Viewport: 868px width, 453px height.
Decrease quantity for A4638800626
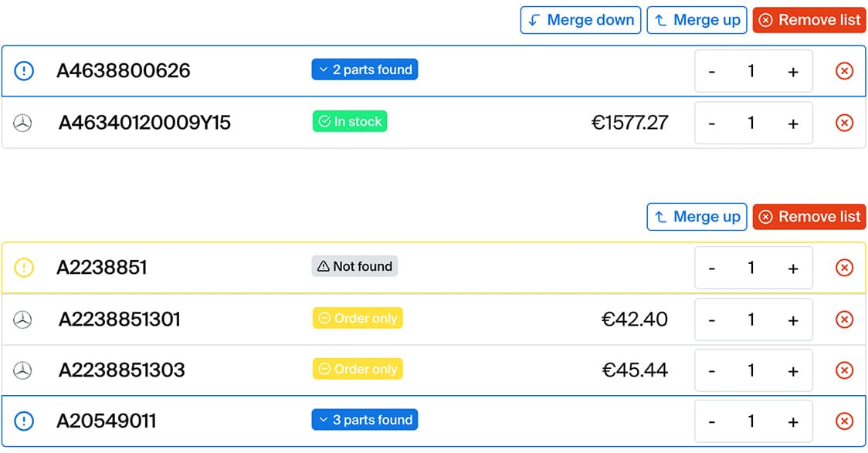[x=712, y=71]
